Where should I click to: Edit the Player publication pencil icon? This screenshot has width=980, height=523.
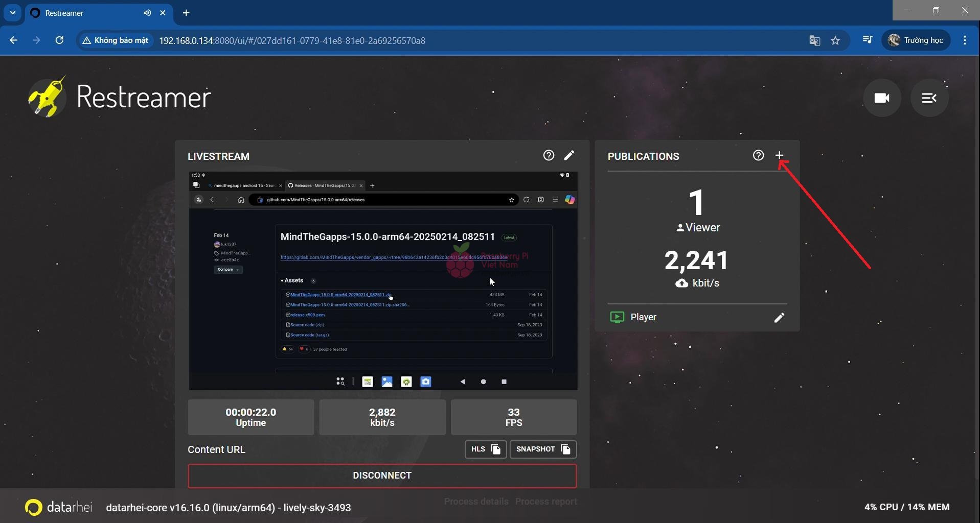(779, 318)
